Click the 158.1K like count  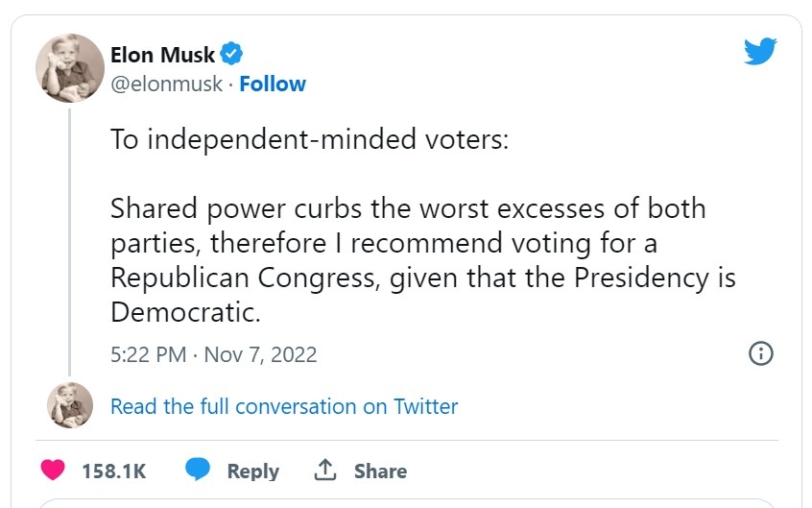[x=113, y=472]
